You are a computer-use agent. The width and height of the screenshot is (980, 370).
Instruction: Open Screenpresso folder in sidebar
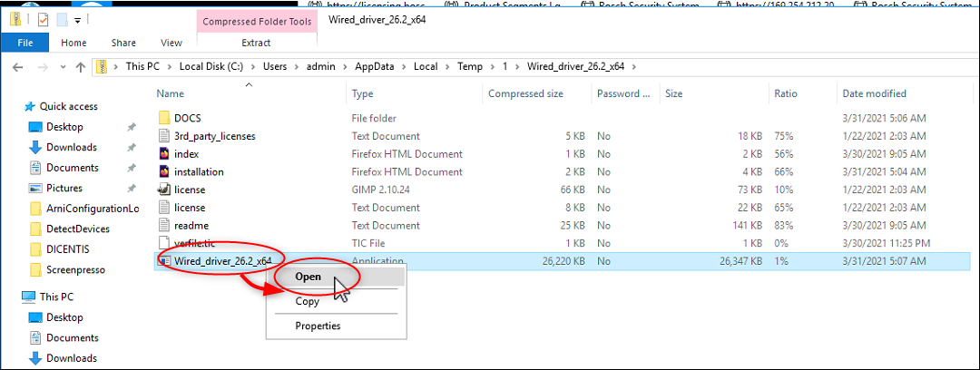pyautogui.click(x=75, y=270)
